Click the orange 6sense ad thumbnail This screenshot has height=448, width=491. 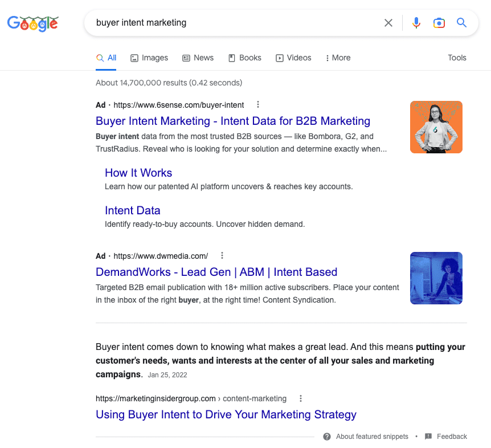[436, 127]
